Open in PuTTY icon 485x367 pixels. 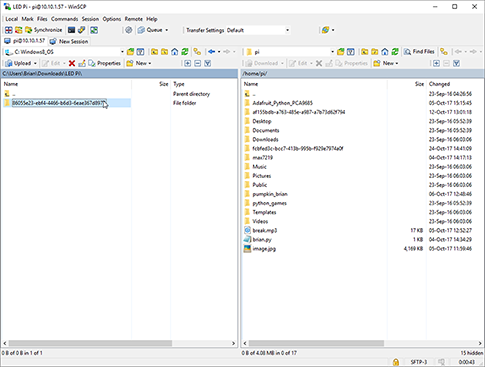click(81, 30)
